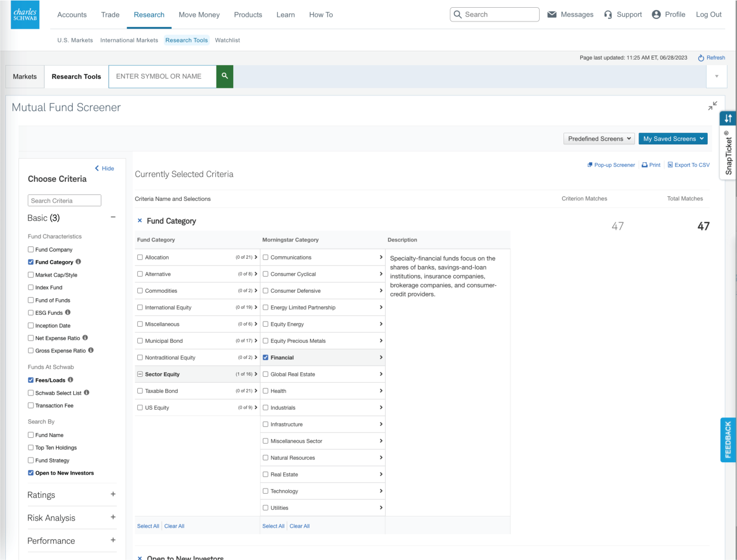Screen dimensions: 737x560
Task: Open the International Markets link
Action: [129, 40]
